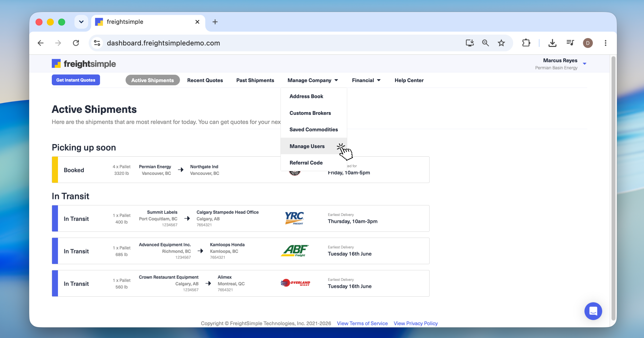Click the Thursday, 10am-3pm delivery time

[353, 221]
